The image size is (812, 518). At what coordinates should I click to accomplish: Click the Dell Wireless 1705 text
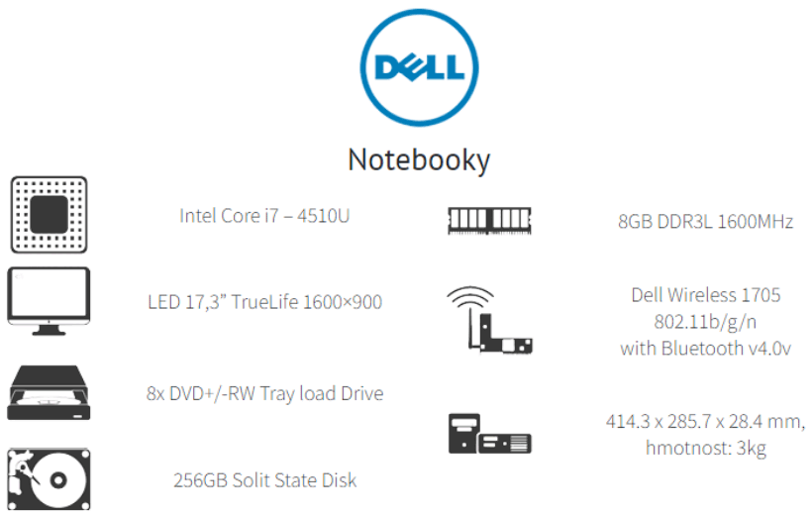tap(705, 295)
